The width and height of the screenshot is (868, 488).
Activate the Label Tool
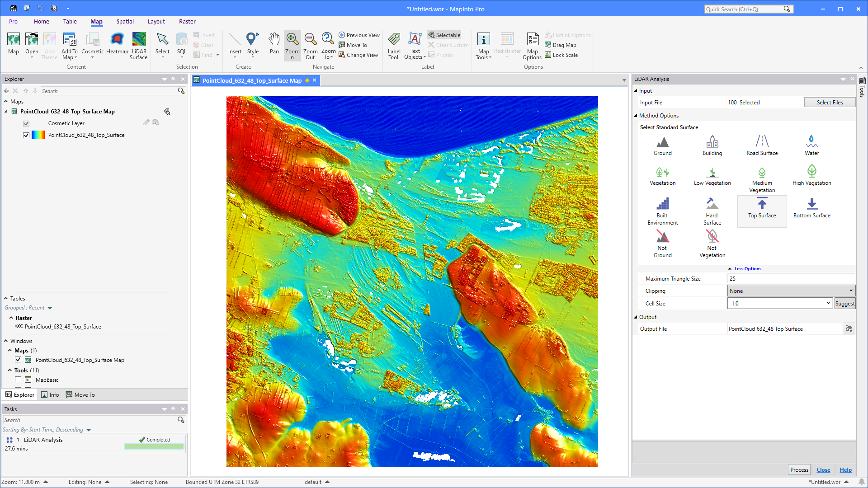(x=394, y=45)
